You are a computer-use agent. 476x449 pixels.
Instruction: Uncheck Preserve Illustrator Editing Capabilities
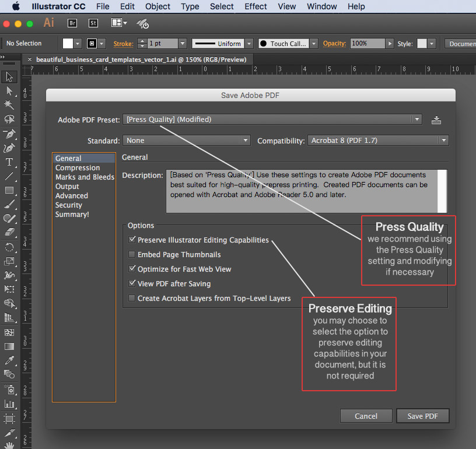[132, 240]
